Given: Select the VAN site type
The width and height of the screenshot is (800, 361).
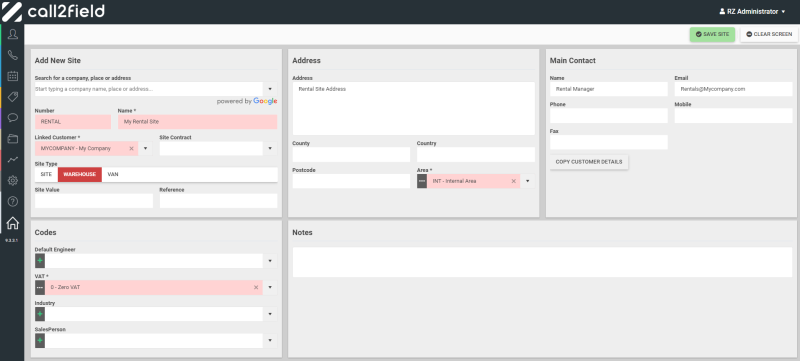Looking at the screenshot, I should [x=113, y=174].
